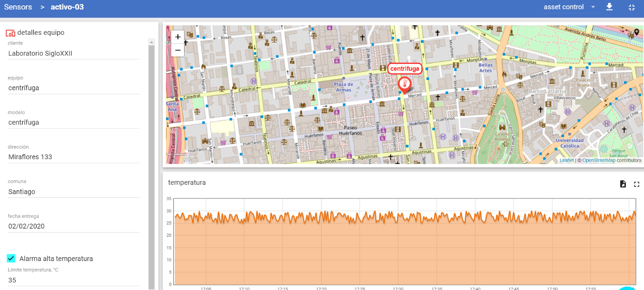Open the Leaflet attribution link
Viewport: 644px width, 290px height.
(566, 160)
